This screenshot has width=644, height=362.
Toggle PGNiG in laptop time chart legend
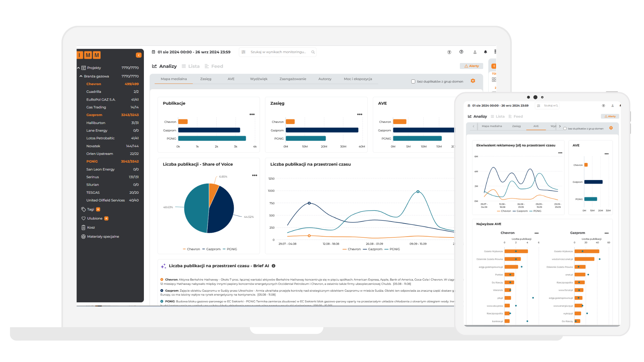coord(392,249)
